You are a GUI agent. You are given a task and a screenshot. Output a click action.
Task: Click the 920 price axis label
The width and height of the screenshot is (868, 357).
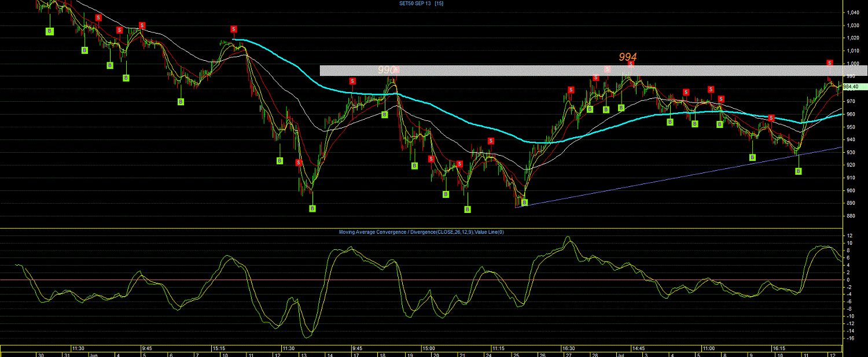[x=851, y=165]
